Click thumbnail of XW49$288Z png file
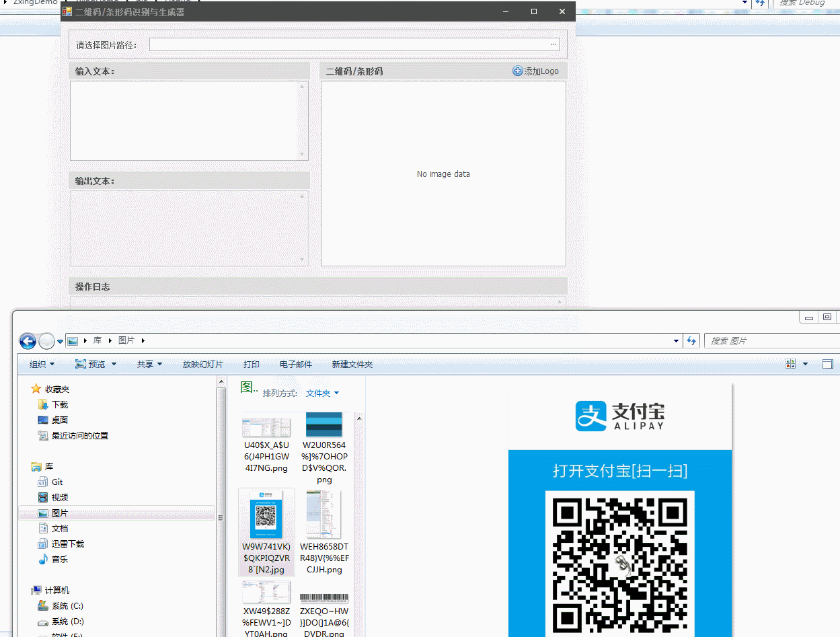 (x=266, y=592)
